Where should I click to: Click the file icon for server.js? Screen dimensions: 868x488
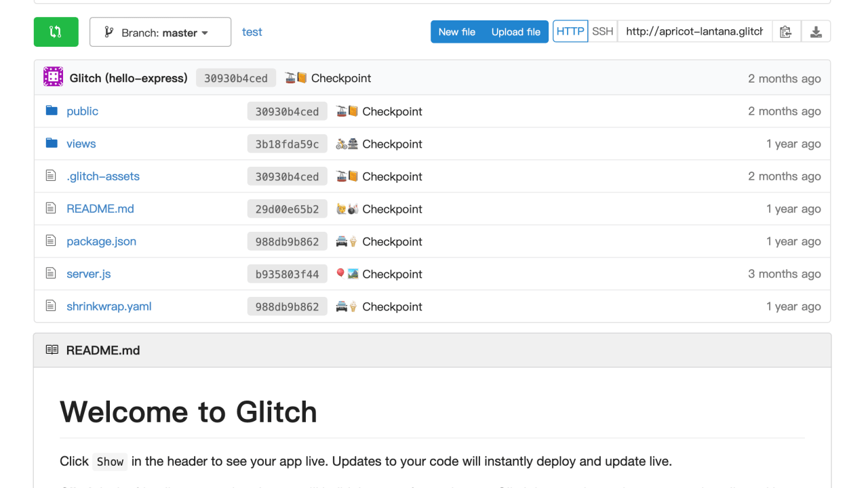[51, 273]
